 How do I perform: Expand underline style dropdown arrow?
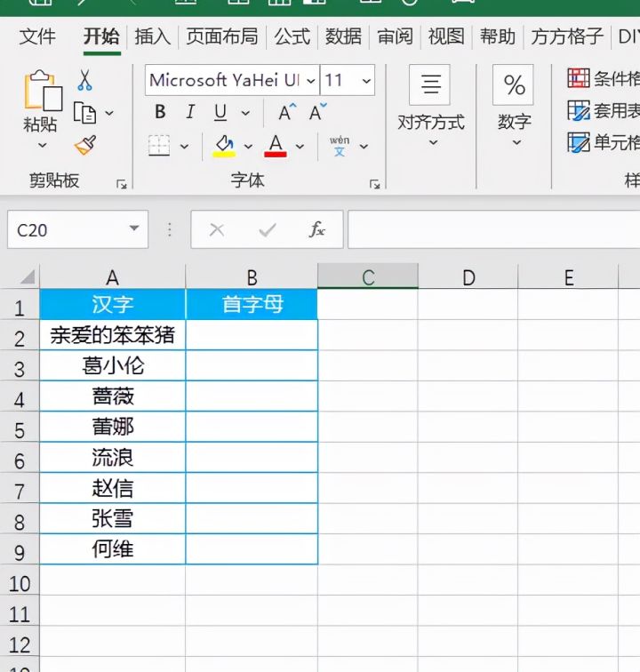coord(245,113)
